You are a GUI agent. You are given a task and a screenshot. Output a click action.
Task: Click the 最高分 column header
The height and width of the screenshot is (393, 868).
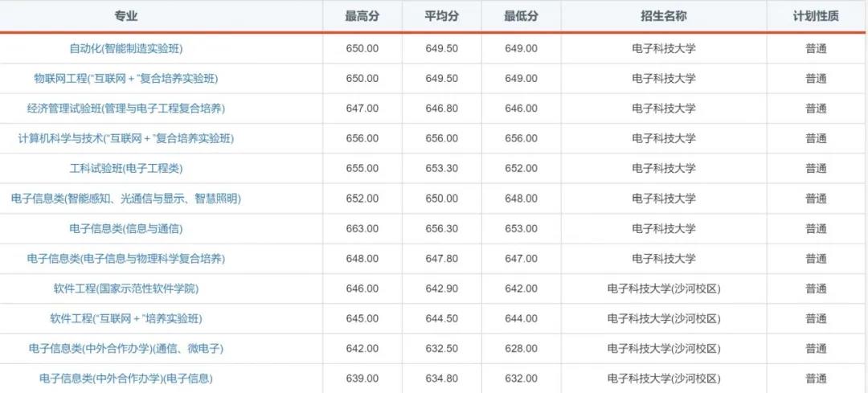362,16
